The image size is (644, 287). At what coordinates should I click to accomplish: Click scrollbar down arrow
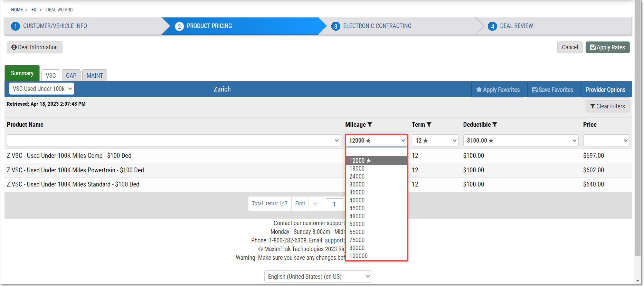tap(638, 281)
